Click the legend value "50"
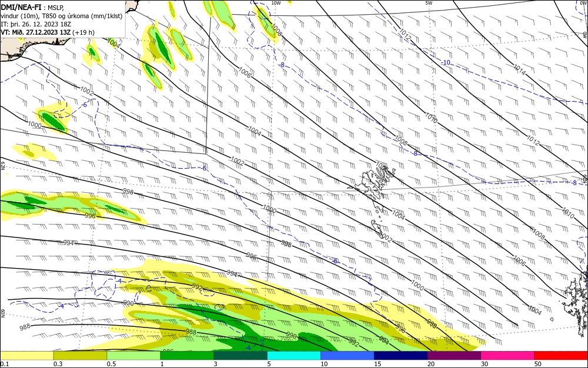The width and height of the screenshot is (588, 368). (x=538, y=364)
